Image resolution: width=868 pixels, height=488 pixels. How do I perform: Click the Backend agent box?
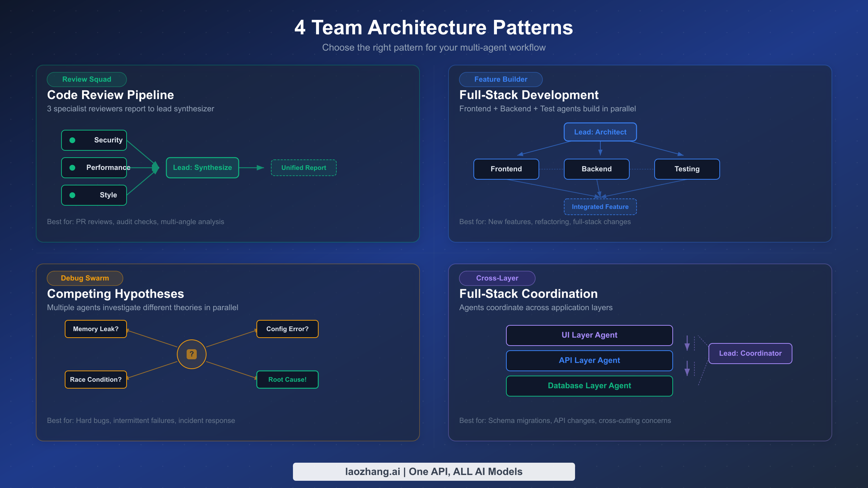pyautogui.click(x=596, y=169)
